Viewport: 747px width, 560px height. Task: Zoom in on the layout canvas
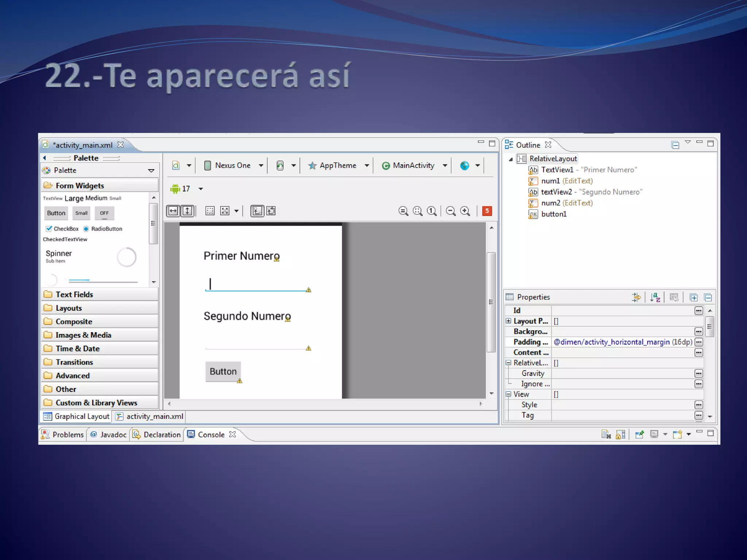point(465,211)
